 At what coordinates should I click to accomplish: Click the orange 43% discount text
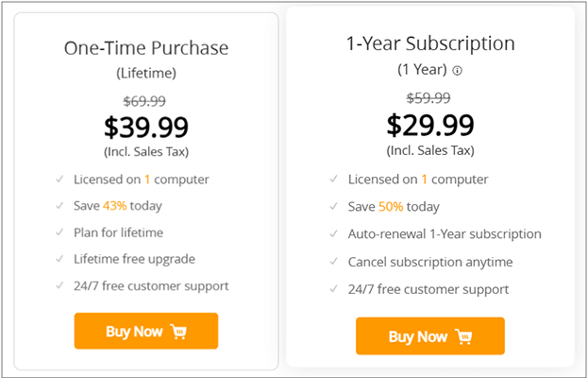[115, 206]
